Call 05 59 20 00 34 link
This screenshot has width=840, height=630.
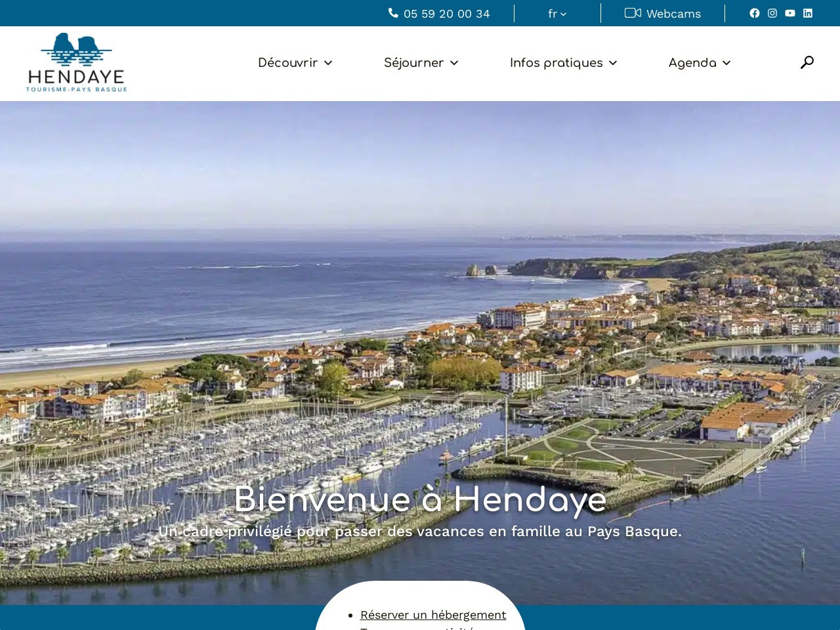[x=446, y=14]
